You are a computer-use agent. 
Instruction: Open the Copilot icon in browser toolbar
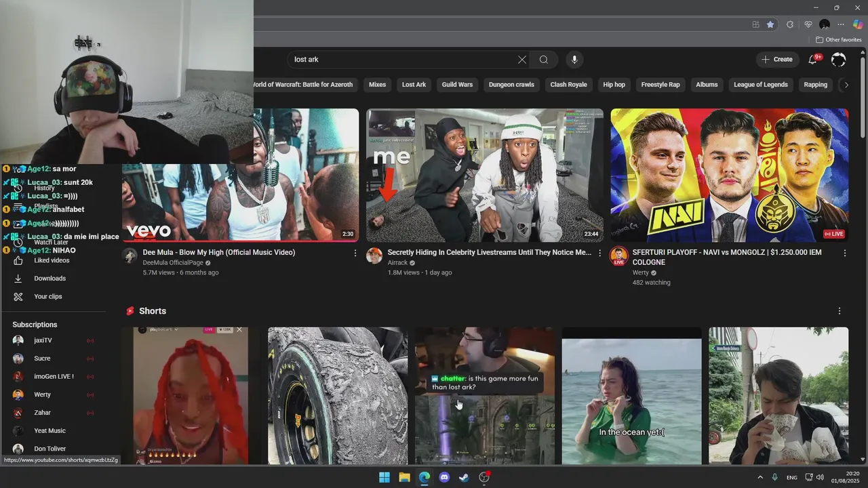(858, 24)
